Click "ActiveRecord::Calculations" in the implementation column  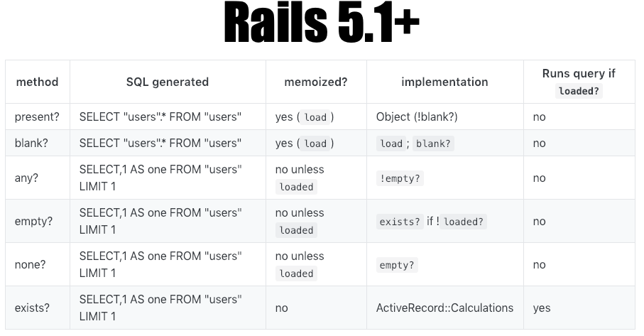click(x=444, y=308)
